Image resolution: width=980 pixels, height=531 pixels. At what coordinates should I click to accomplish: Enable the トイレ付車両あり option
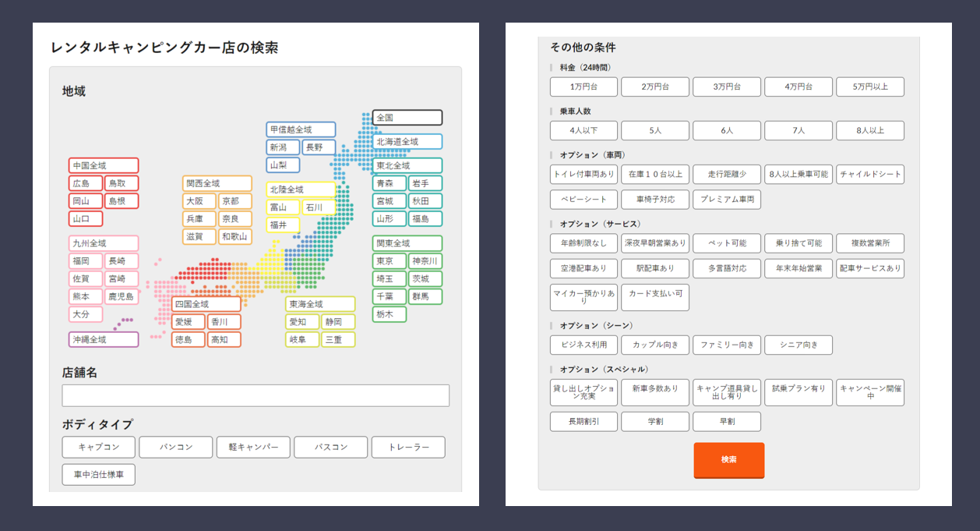(583, 175)
